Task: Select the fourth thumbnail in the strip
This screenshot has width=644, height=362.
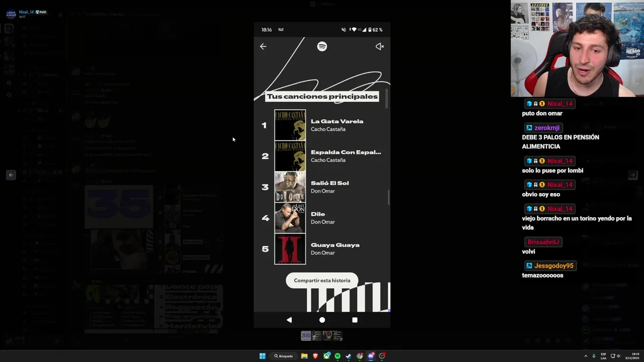Action: pyautogui.click(x=338, y=336)
